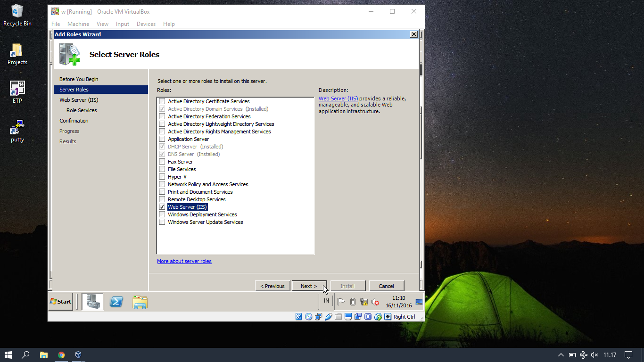Image resolution: width=644 pixels, height=362 pixels.
Task: Open File Explorer from the host taskbar
Action: (44, 355)
